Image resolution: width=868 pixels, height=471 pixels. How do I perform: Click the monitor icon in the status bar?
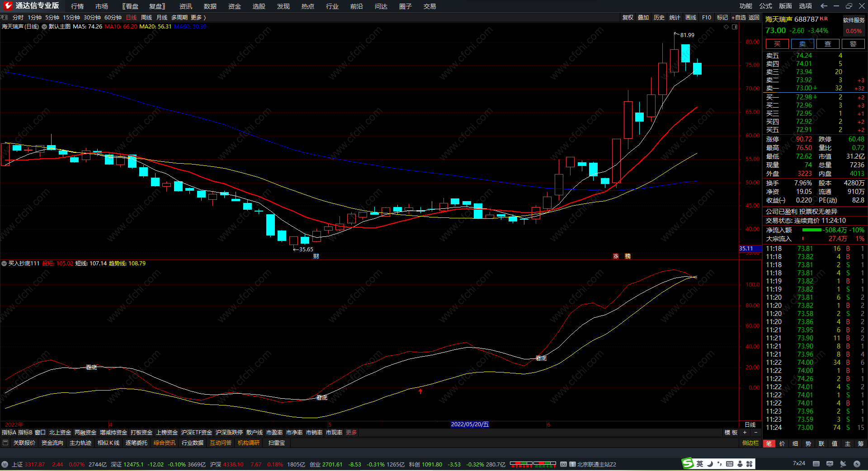pos(830,464)
